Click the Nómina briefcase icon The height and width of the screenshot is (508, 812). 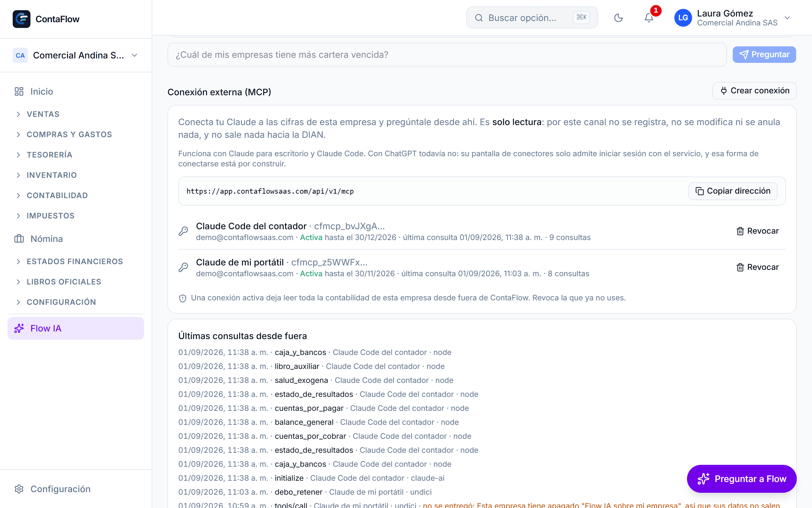[x=19, y=238]
